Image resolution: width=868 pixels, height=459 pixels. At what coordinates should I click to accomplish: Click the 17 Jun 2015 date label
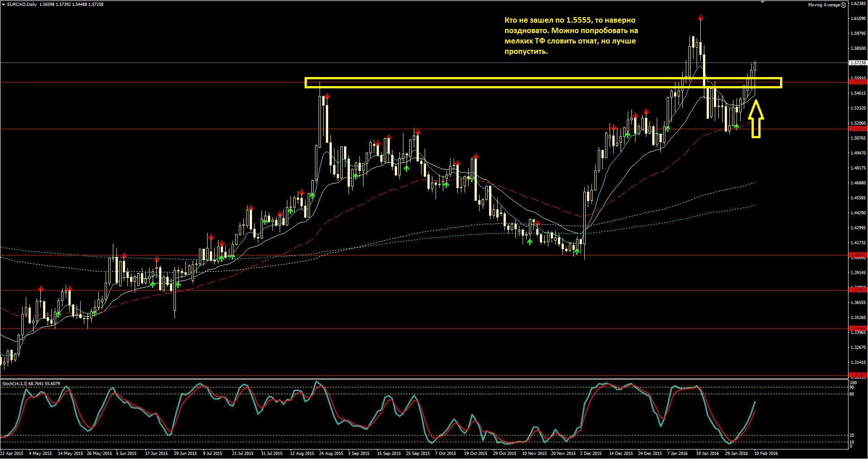[156, 453]
